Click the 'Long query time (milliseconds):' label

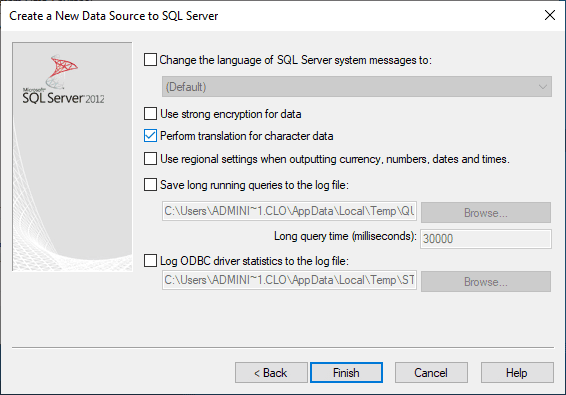click(x=345, y=236)
